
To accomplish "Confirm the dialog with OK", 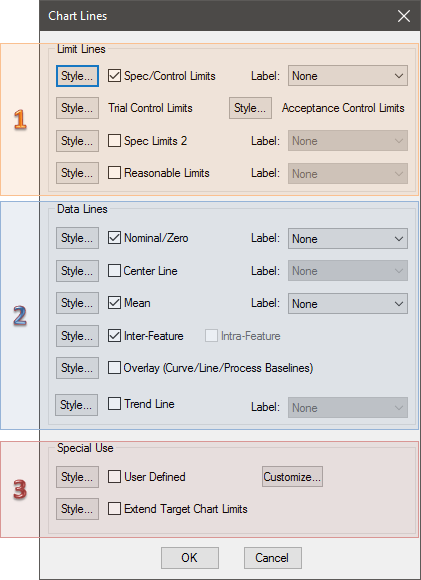I will tap(190, 558).
